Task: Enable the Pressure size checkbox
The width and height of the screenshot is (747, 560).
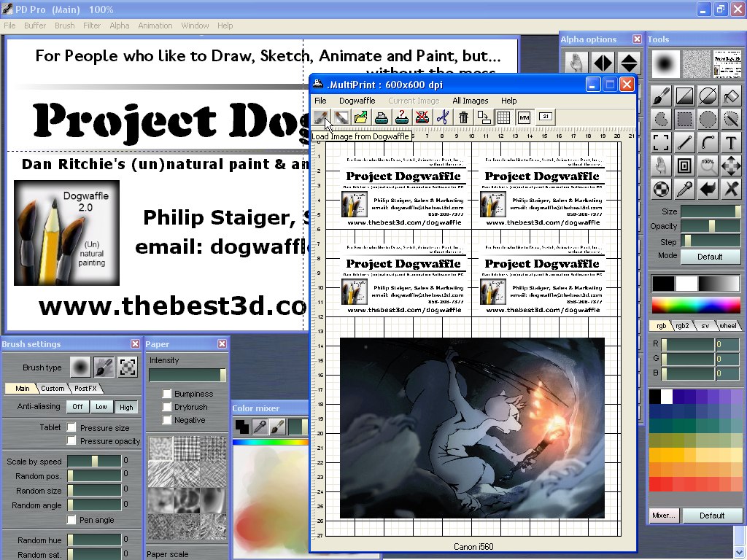Action: tap(71, 428)
